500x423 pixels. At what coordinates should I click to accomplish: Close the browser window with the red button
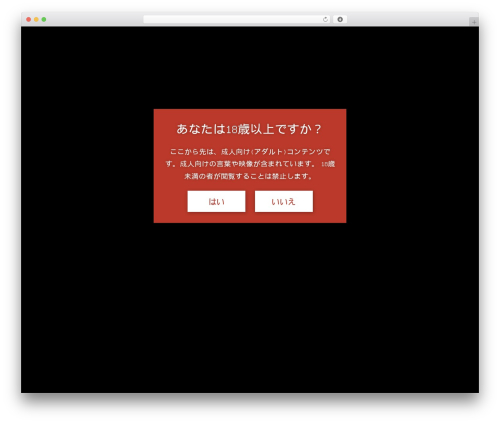pyautogui.click(x=29, y=20)
